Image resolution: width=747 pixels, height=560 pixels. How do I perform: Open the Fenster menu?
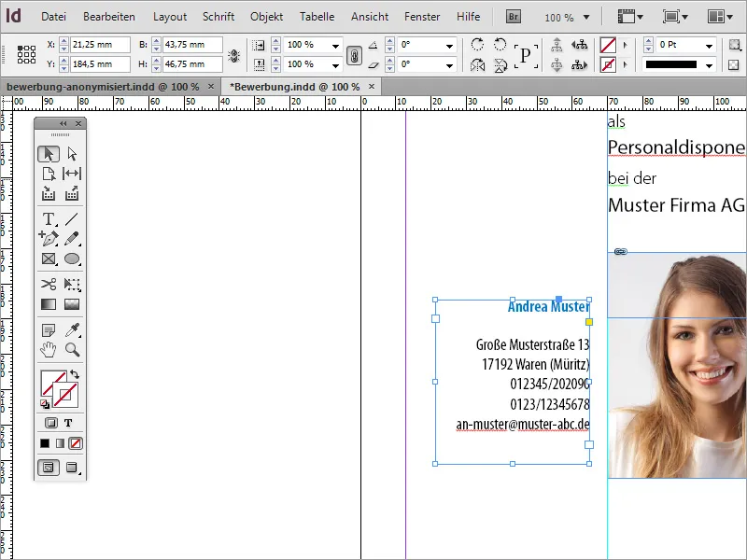[x=422, y=16]
